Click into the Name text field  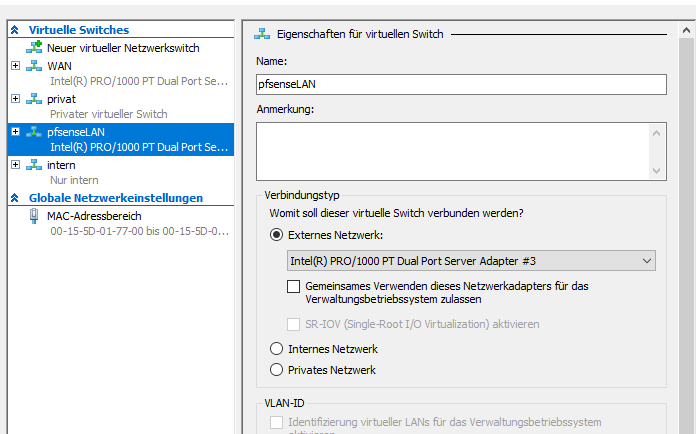tap(460, 85)
